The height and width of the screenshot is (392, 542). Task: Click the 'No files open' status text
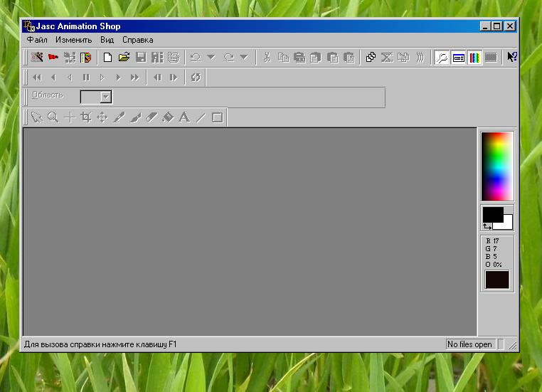click(x=469, y=344)
